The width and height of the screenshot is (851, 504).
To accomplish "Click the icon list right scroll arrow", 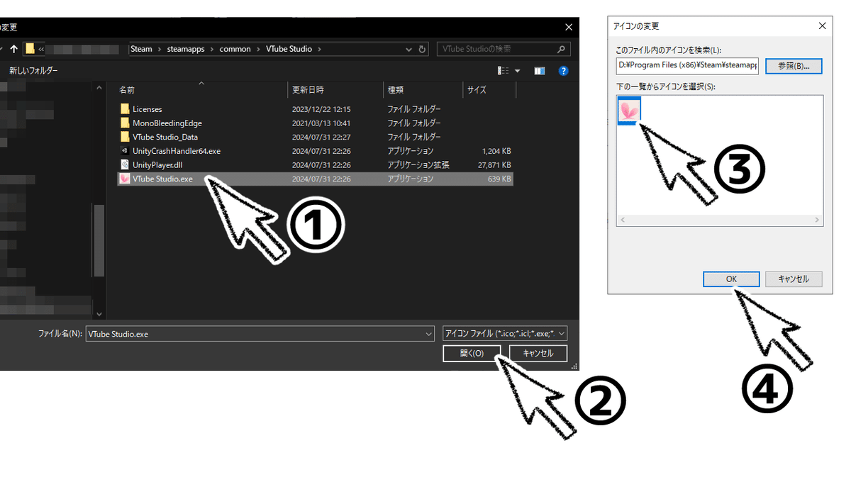I will pos(818,220).
